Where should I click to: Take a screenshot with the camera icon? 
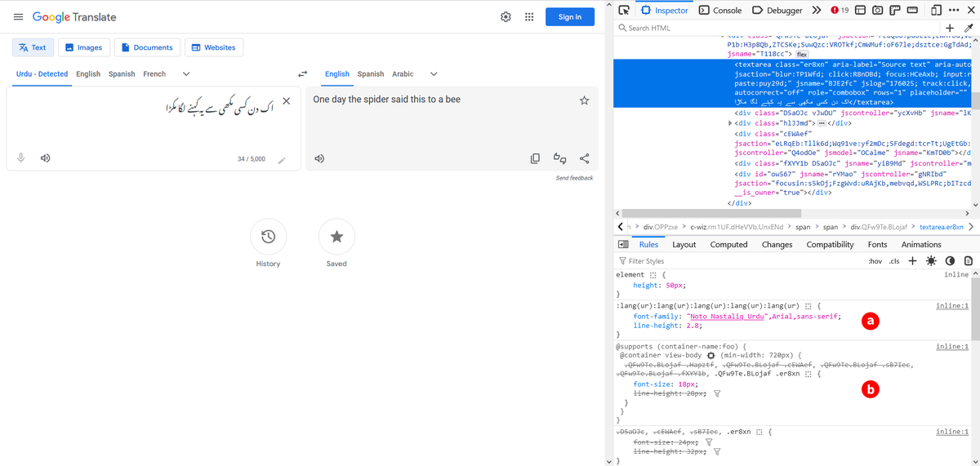(877, 11)
